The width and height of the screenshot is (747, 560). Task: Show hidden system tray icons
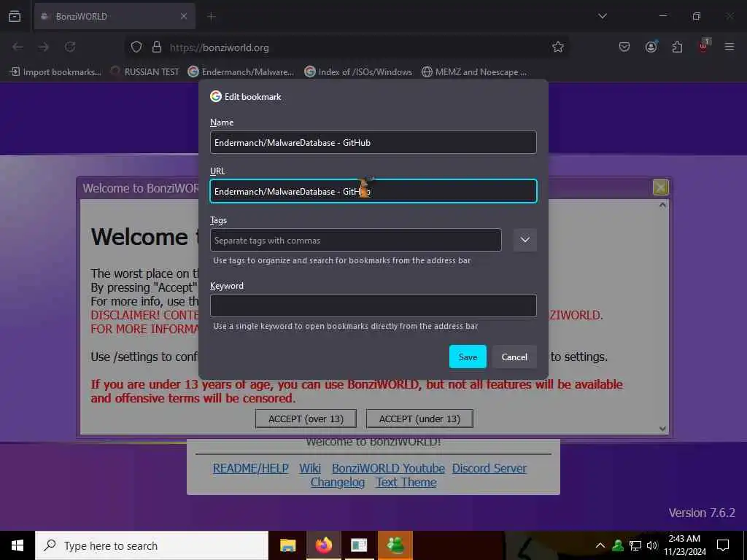600,545
